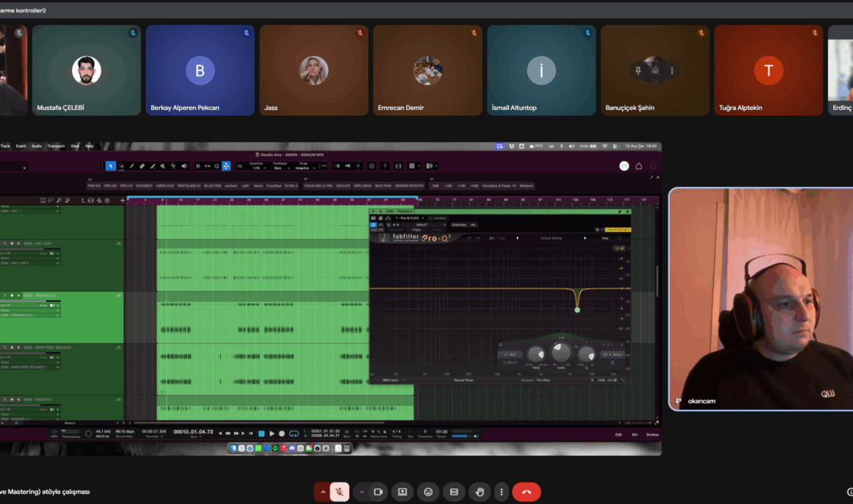
Task: Adjust the Pro-Q 3 FREQ knob
Action: pos(536,354)
